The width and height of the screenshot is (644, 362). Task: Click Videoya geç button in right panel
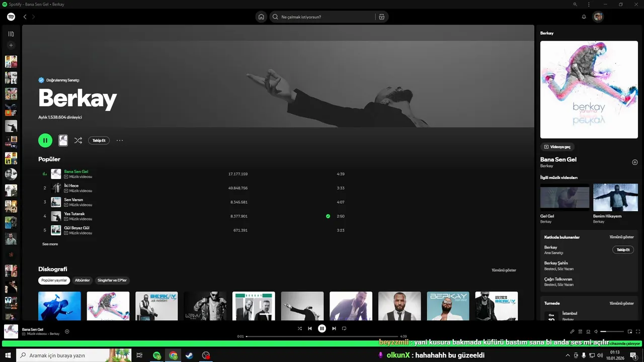[x=557, y=147]
